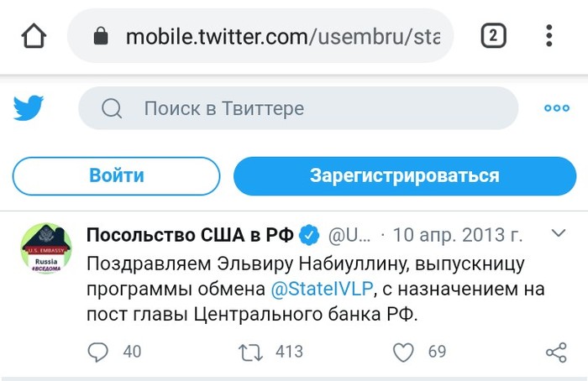The width and height of the screenshot is (588, 381).
Task: Open the @StateIVLP mention link
Action: (322, 290)
